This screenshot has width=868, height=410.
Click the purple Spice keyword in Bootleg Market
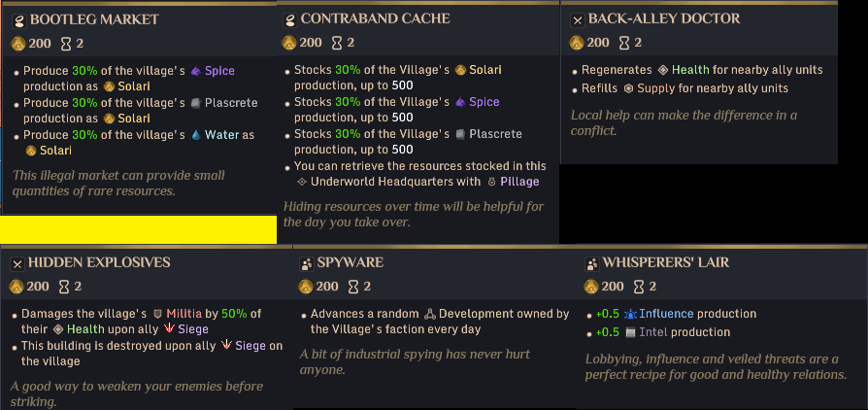(x=219, y=72)
